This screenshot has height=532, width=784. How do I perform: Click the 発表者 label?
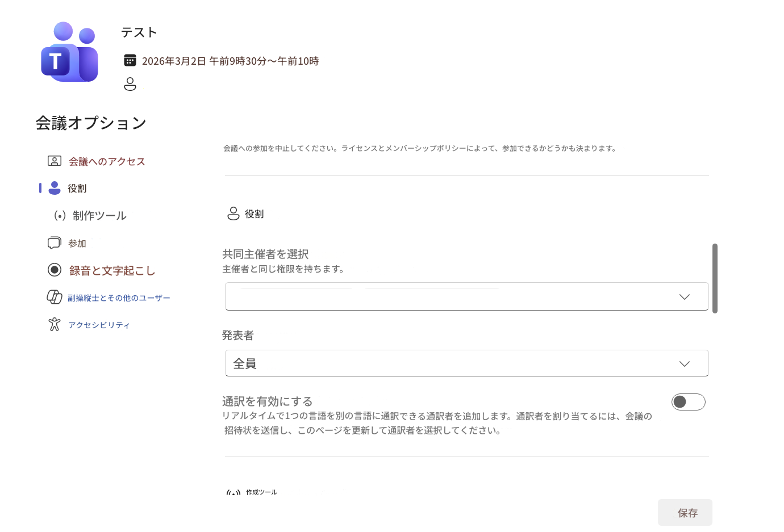[x=237, y=336]
